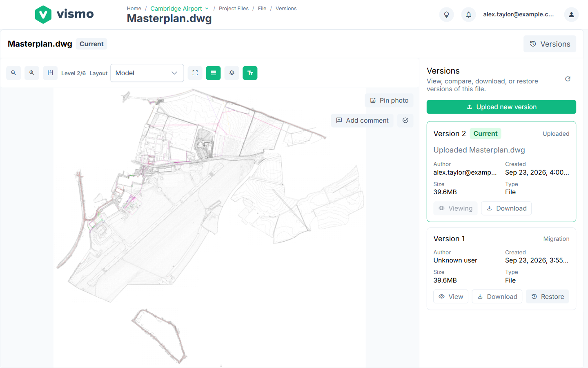Toggle the green line weights button

pos(213,73)
